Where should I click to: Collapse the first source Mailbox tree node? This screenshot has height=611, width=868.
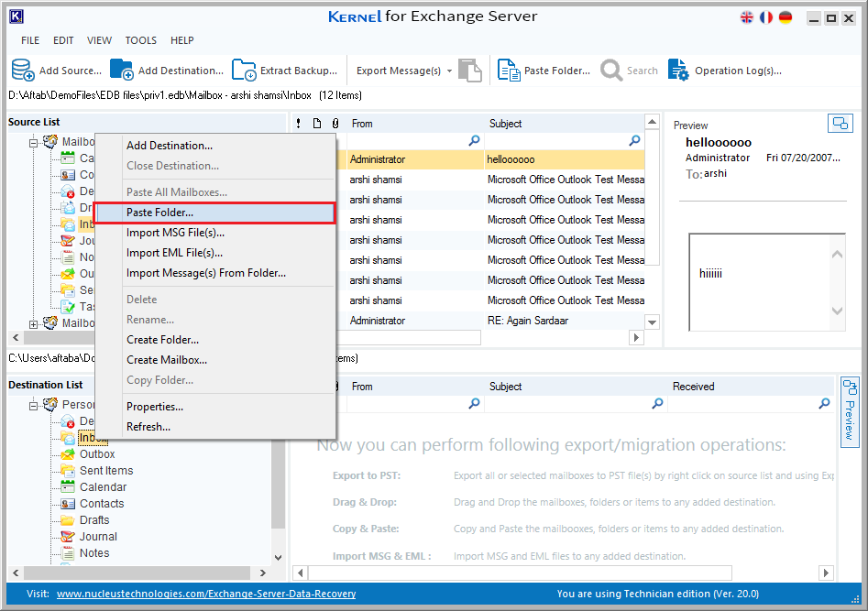pos(33,143)
